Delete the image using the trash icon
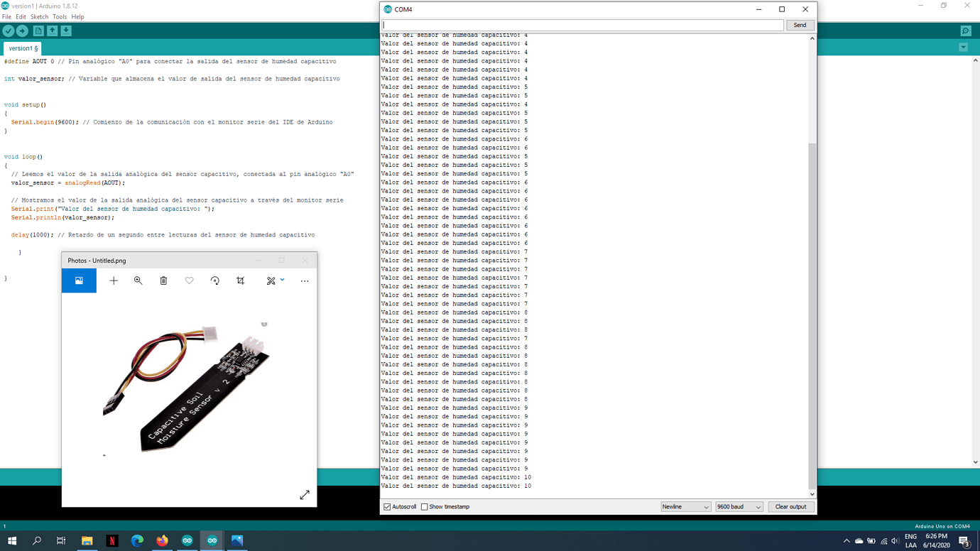Screen dimensions: 980x551 coord(163,280)
